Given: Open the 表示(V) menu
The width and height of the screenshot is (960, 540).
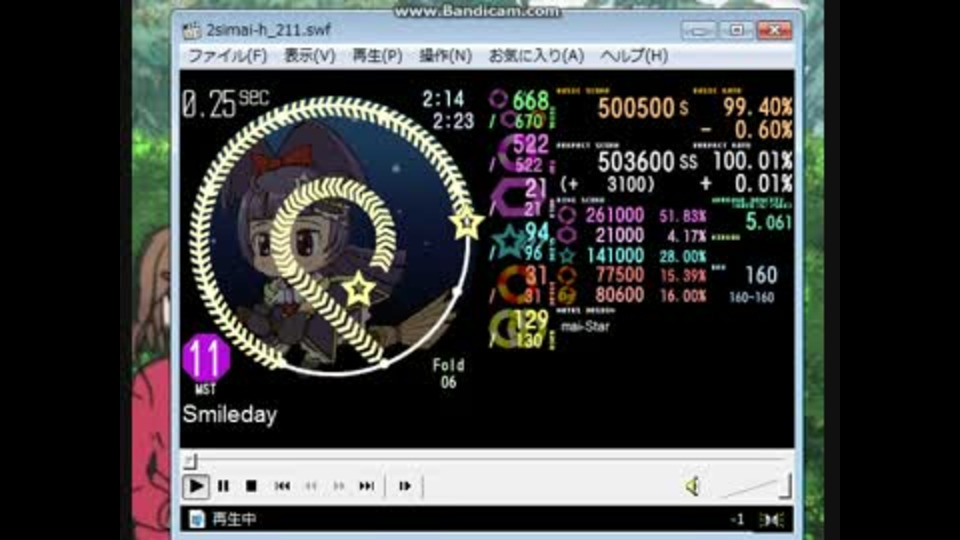Looking at the screenshot, I should (310, 56).
